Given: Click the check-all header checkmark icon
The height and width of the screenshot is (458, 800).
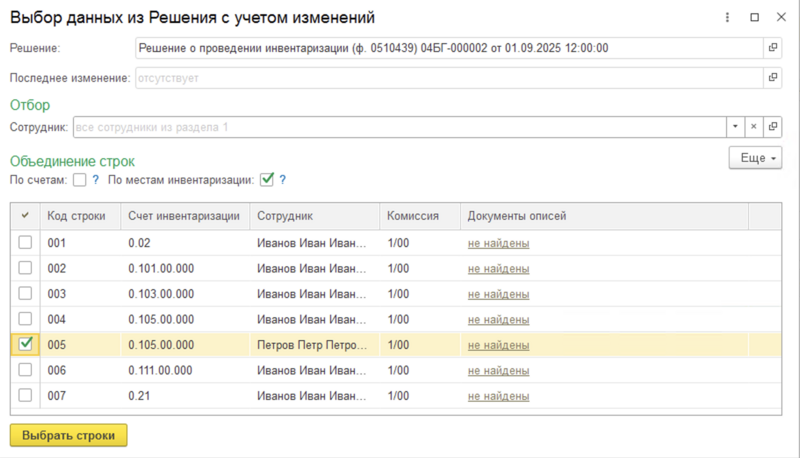Looking at the screenshot, I should tap(25, 216).
